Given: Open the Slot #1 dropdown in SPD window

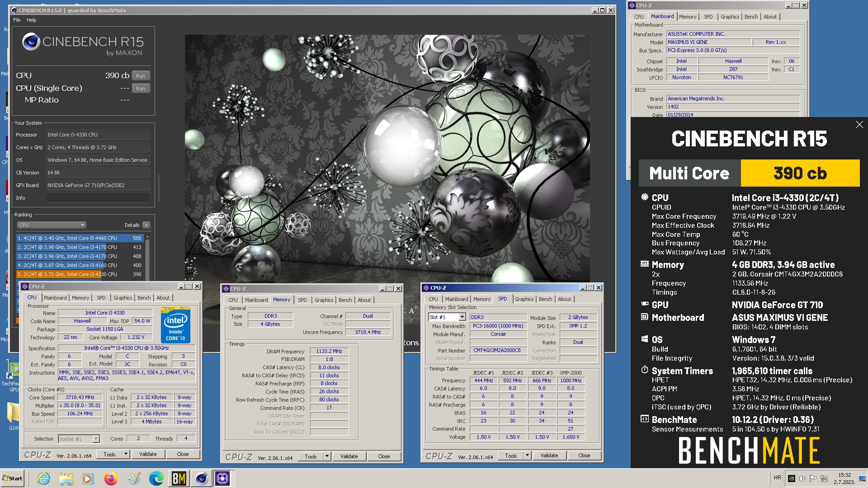Looking at the screenshot, I should [447, 317].
